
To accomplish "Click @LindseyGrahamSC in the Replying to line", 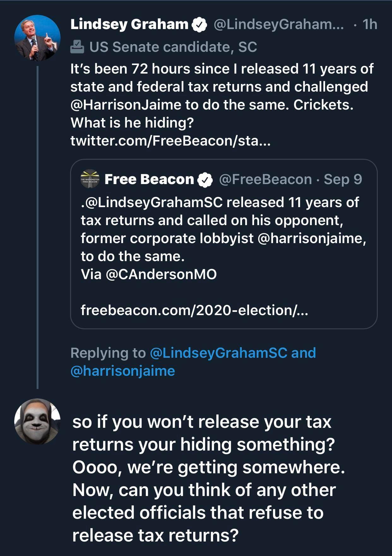I will pyautogui.click(x=218, y=353).
